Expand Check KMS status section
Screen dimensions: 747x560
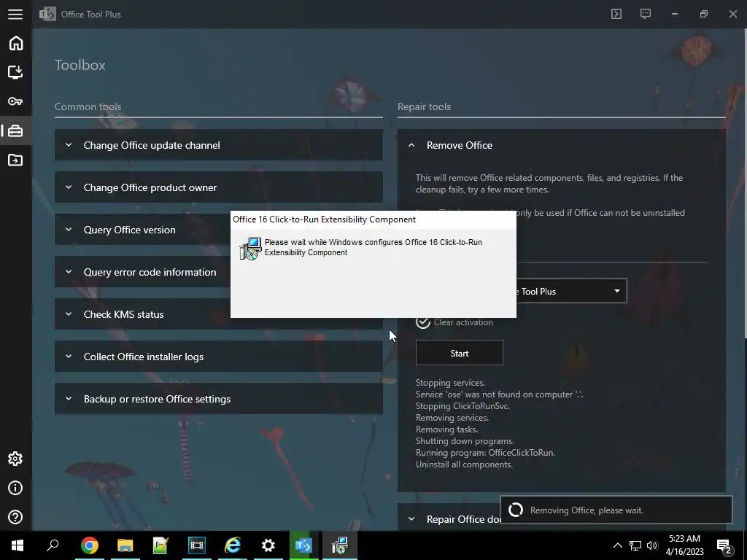[x=142, y=314]
